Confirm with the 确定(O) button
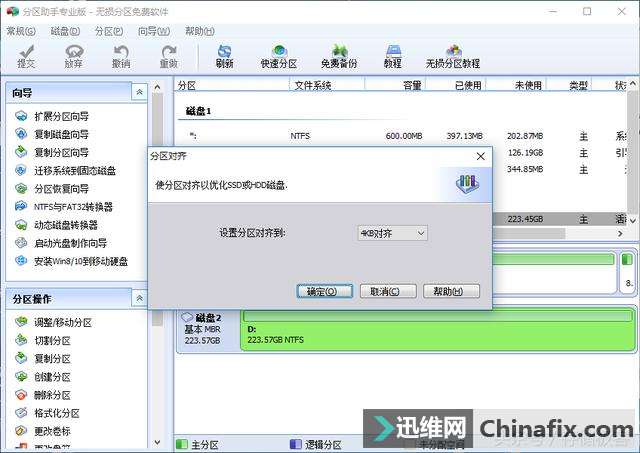 coord(325,291)
